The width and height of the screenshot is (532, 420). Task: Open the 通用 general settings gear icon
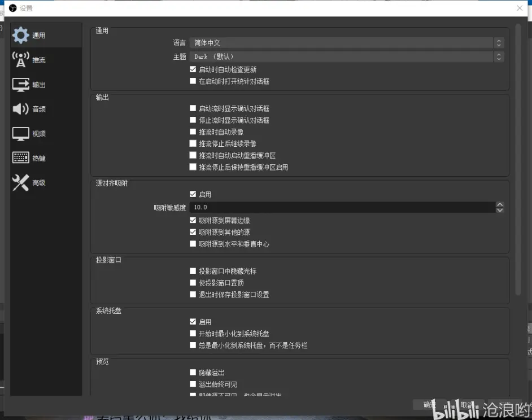[20, 36]
